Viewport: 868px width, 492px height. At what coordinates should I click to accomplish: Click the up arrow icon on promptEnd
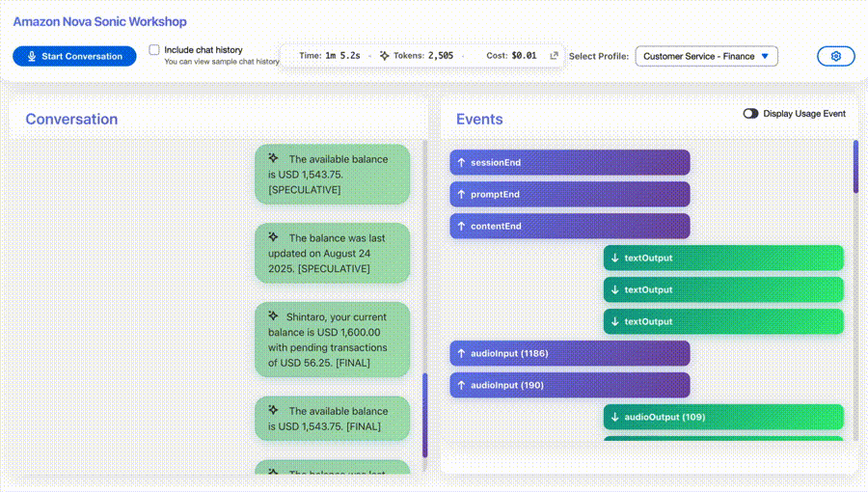pyautogui.click(x=461, y=194)
